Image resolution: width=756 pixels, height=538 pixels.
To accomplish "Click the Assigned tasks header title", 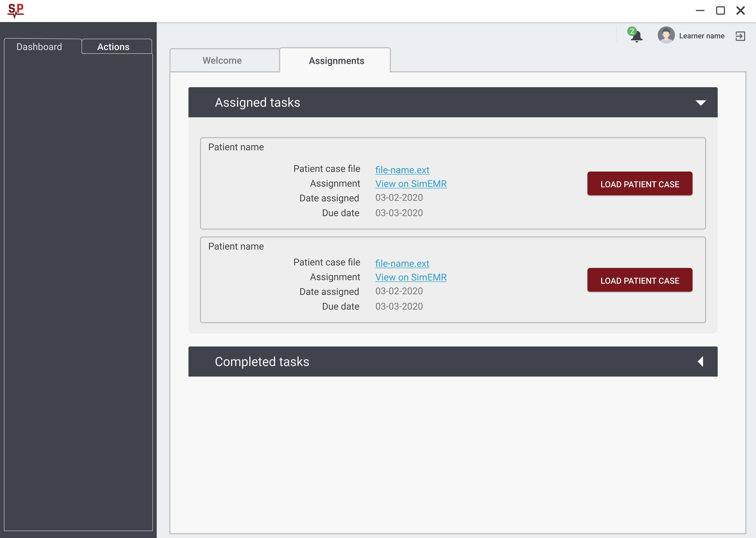I will coord(258,102).
